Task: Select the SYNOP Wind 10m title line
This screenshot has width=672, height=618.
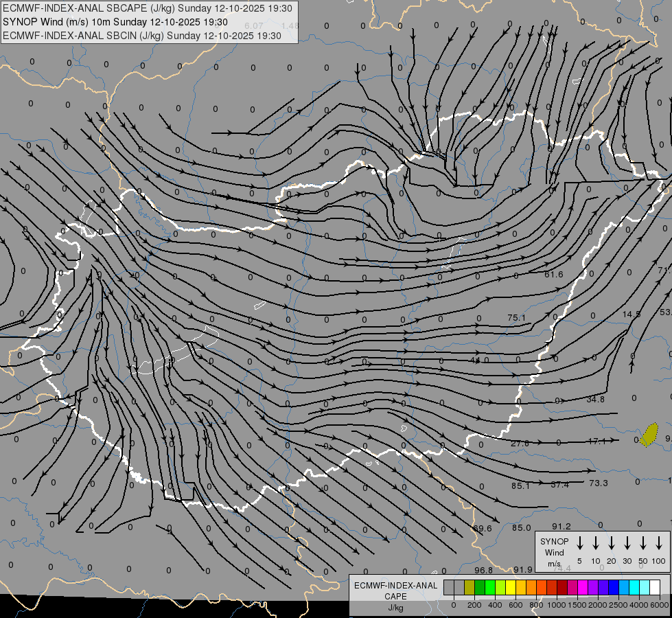Action: tap(115, 22)
